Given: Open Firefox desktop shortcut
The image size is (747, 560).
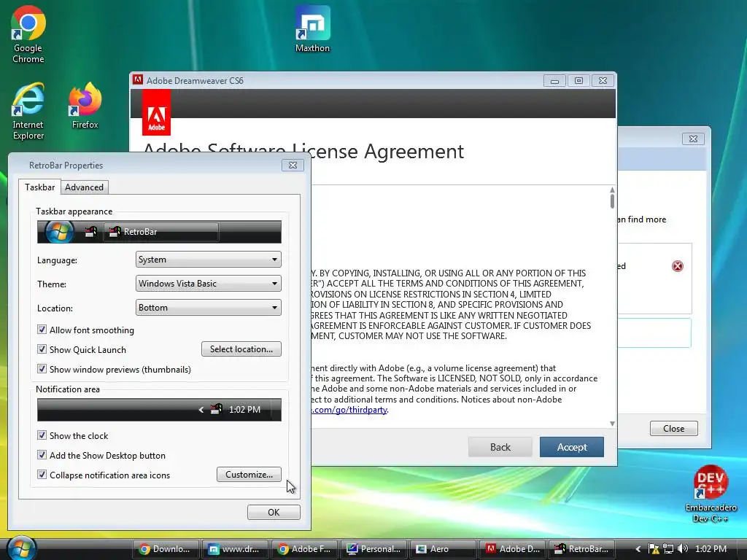Looking at the screenshot, I should pyautogui.click(x=85, y=106).
